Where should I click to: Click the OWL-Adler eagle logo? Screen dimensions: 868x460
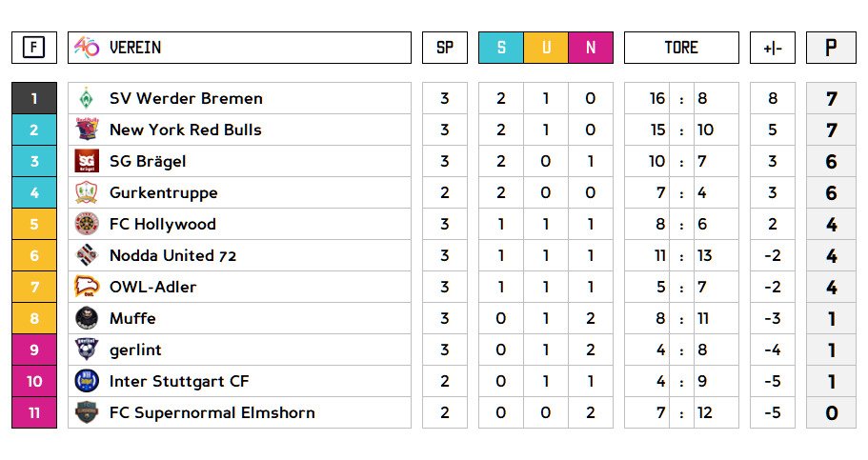[x=87, y=287]
